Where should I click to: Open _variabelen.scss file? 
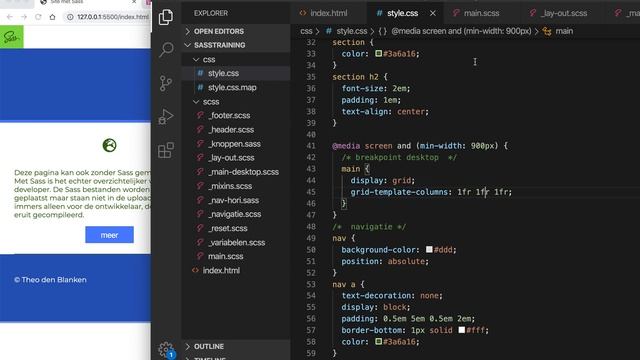coord(236,242)
